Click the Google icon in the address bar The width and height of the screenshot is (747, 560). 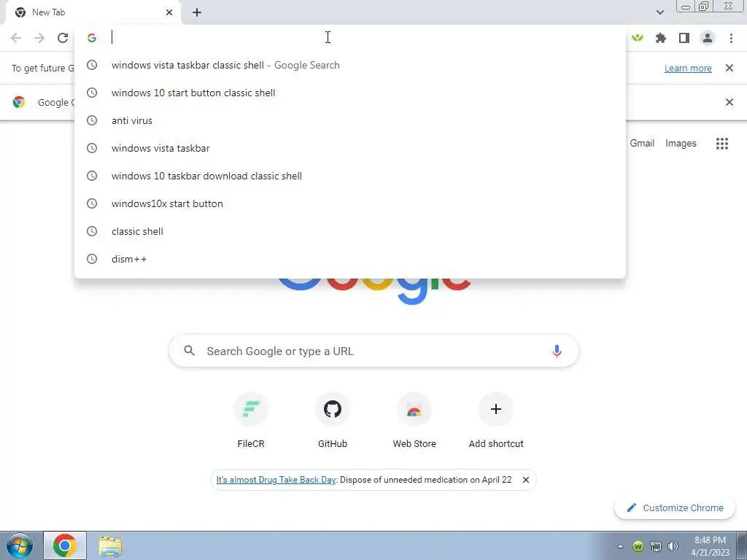(92, 38)
